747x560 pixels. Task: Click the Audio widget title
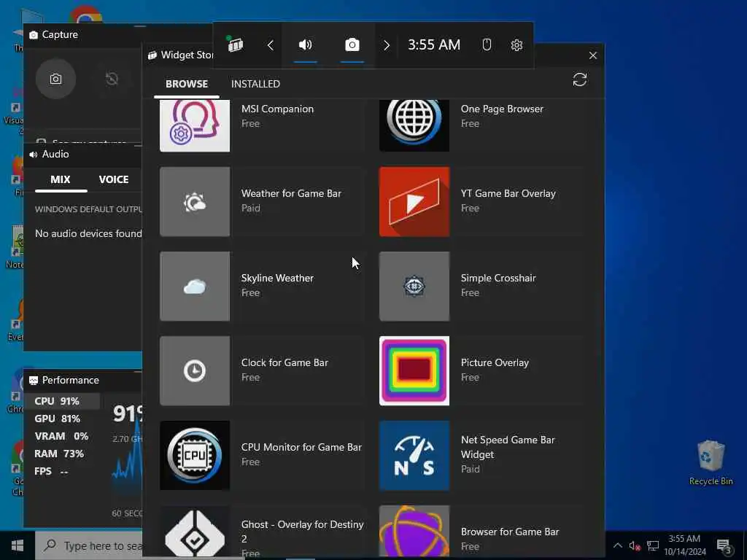tap(55, 154)
